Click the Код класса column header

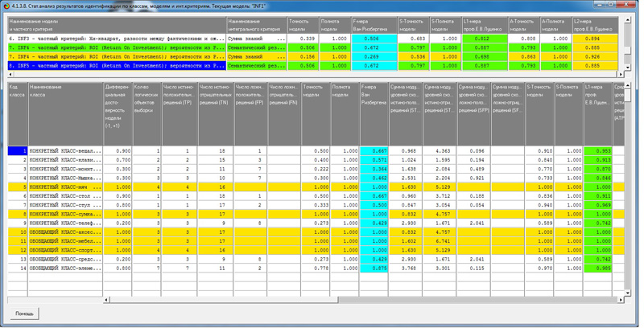click(x=16, y=90)
